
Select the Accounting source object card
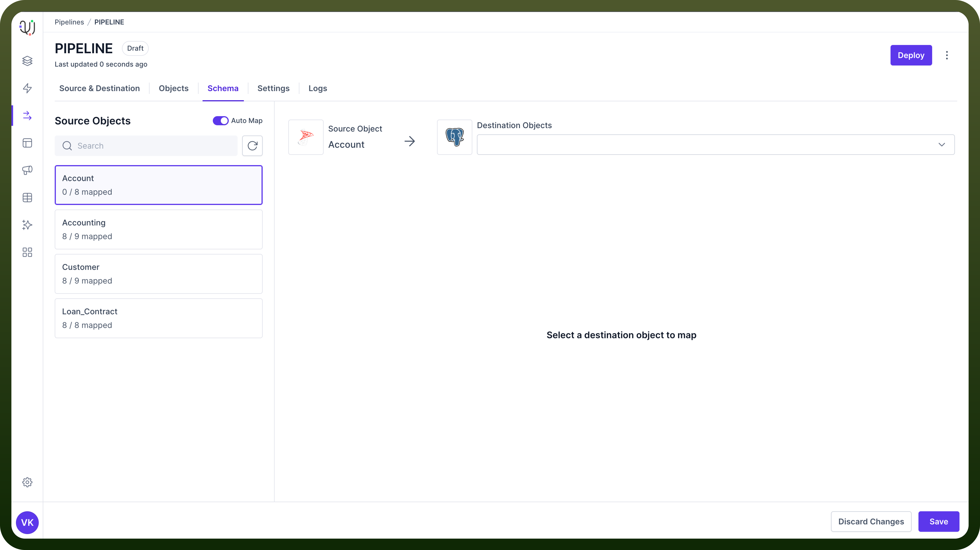(159, 230)
